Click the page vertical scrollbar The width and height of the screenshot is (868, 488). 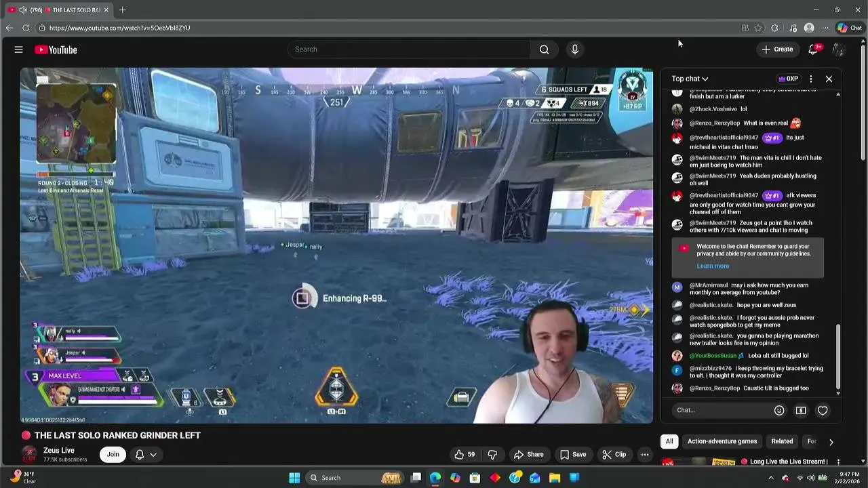[863, 102]
